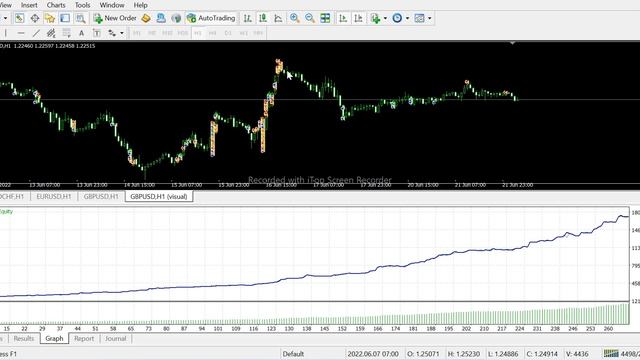This screenshot has width=640, height=360.
Task: Switch timeframe to D1
Action: point(228,33)
